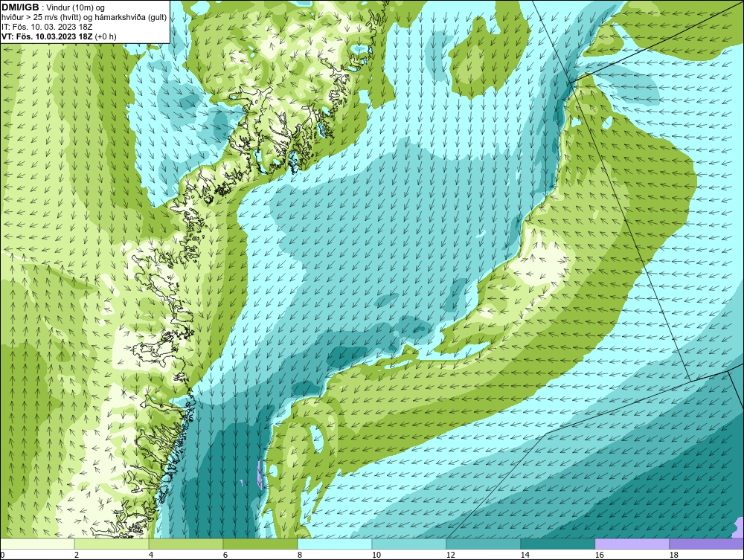
Task: Click the legend value '10'
Action: pos(376,555)
